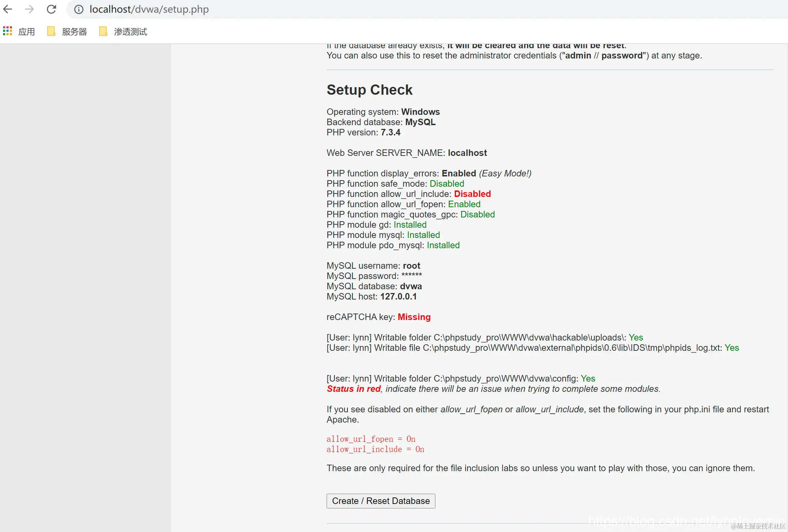Open the apps grid shortcut
Image resolution: width=788 pixels, height=532 pixels.
click(x=8, y=31)
